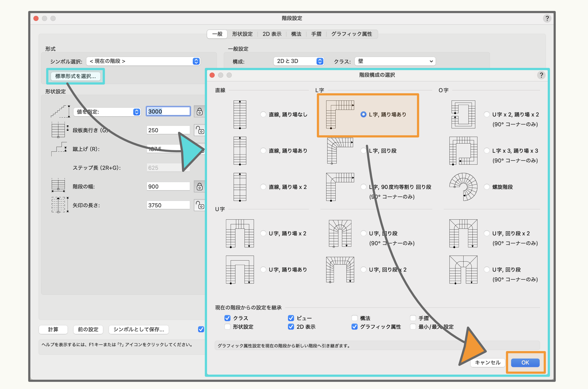The image size is (588, 389).
Task: Click 標準形式を選択... button
Action: (76, 76)
